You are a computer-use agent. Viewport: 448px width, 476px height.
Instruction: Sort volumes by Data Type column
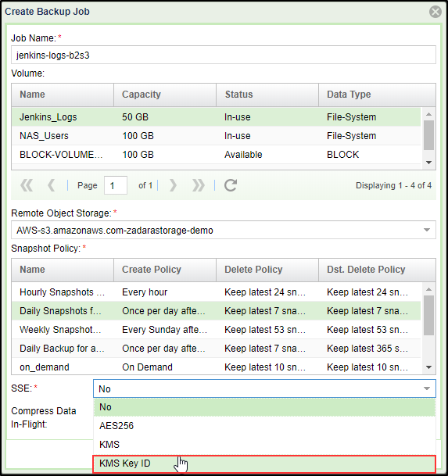(377, 95)
